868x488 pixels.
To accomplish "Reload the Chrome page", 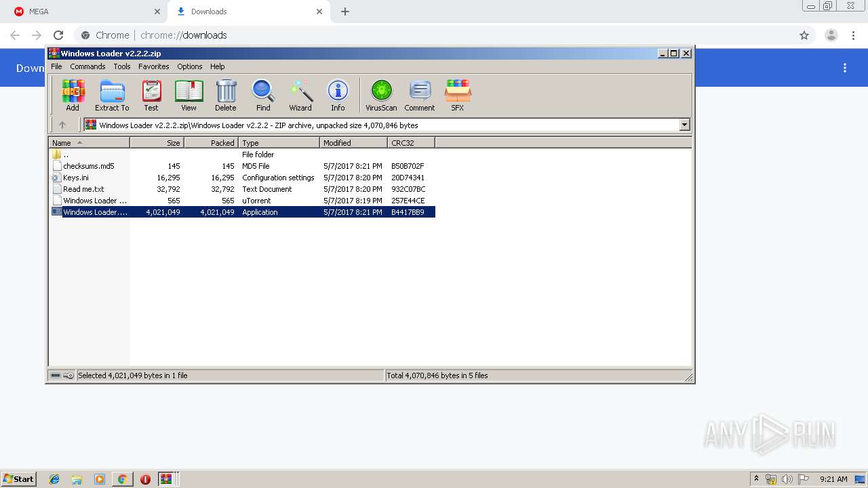I will pos(58,35).
